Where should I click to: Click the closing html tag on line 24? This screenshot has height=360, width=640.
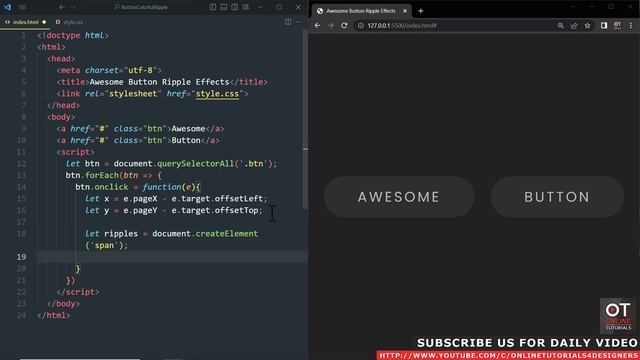click(x=53, y=316)
